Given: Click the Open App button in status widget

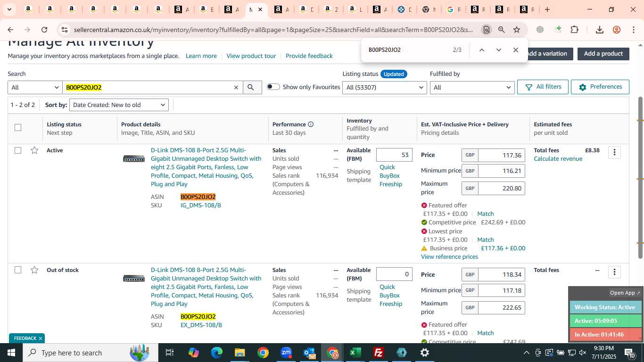Looking at the screenshot, I should [625, 293].
